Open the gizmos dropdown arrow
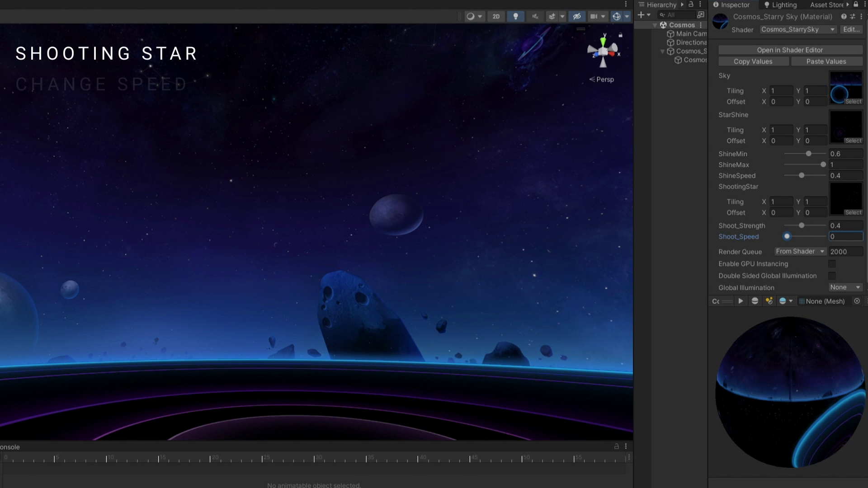The image size is (868, 488). [627, 16]
